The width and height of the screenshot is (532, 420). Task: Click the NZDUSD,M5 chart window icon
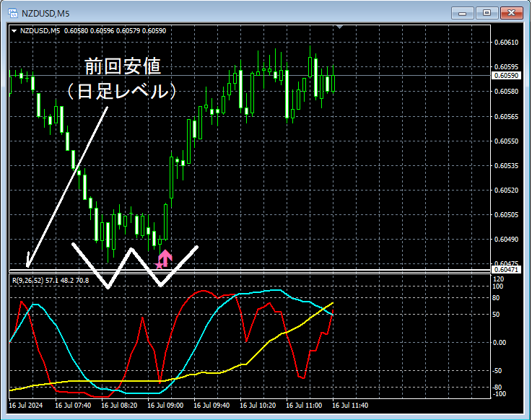(x=13, y=13)
